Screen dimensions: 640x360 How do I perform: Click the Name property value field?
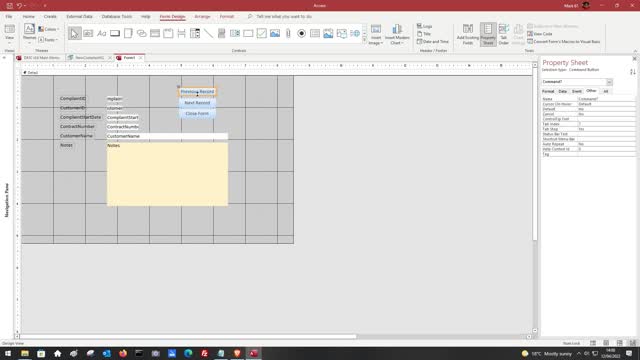(x=606, y=99)
